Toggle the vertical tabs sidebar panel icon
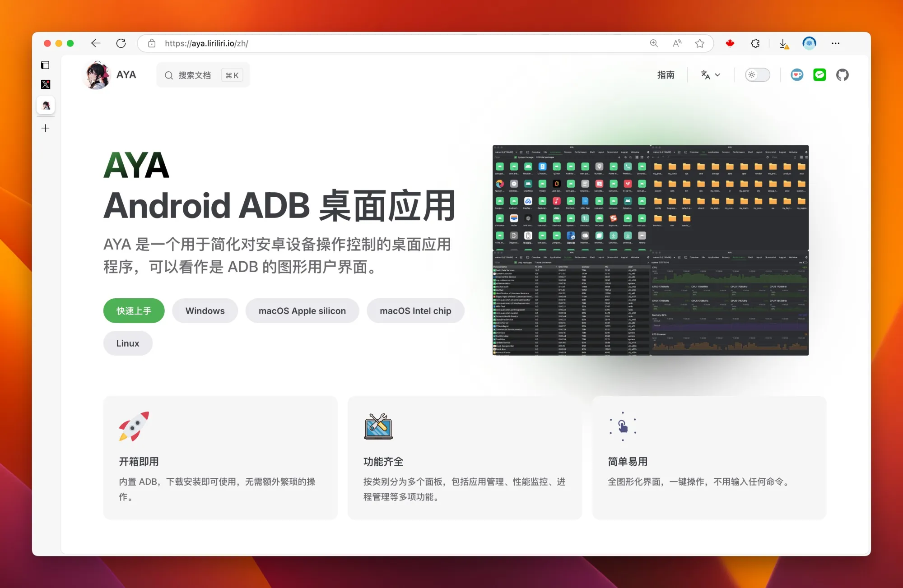The width and height of the screenshot is (903, 588). tap(45, 65)
